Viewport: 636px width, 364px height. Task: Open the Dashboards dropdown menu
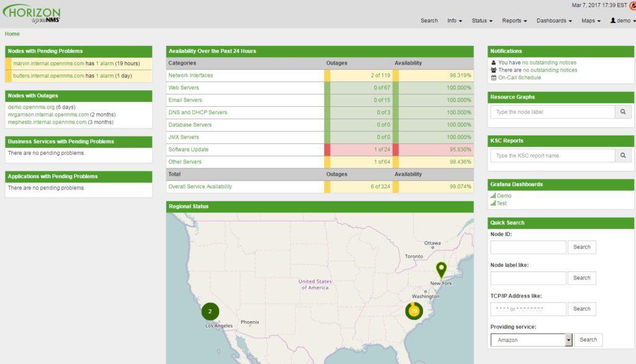[554, 20]
